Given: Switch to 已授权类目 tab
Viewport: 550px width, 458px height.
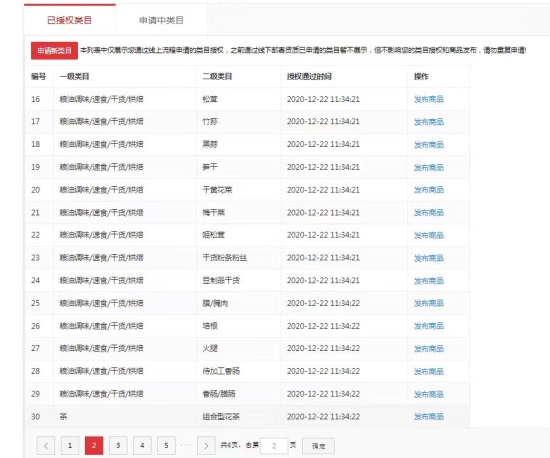Looking at the screenshot, I should coord(69,20).
